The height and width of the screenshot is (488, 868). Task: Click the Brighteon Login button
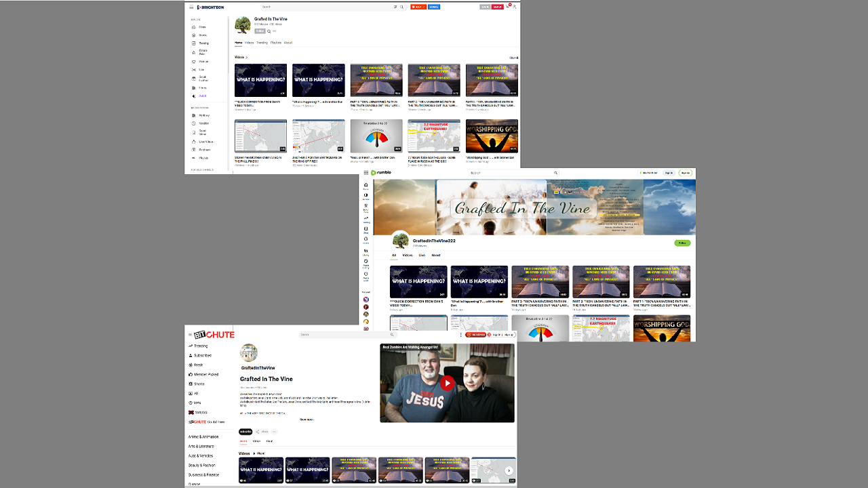485,7
